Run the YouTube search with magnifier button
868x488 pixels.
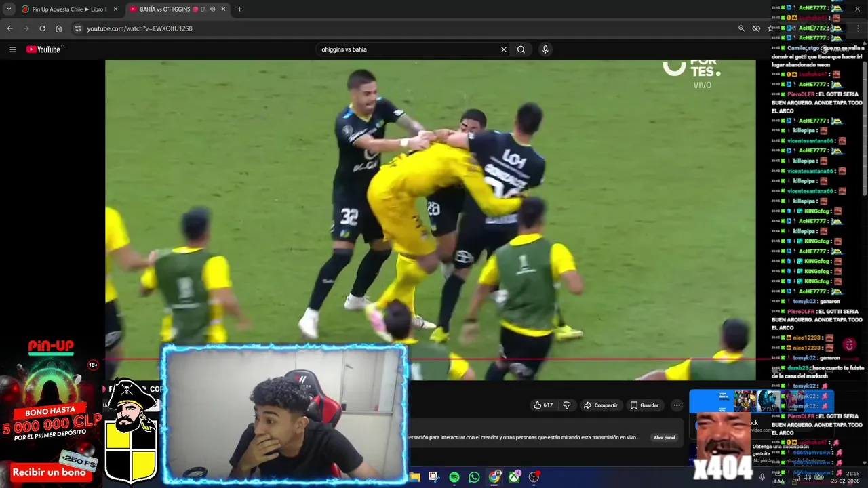[521, 49]
